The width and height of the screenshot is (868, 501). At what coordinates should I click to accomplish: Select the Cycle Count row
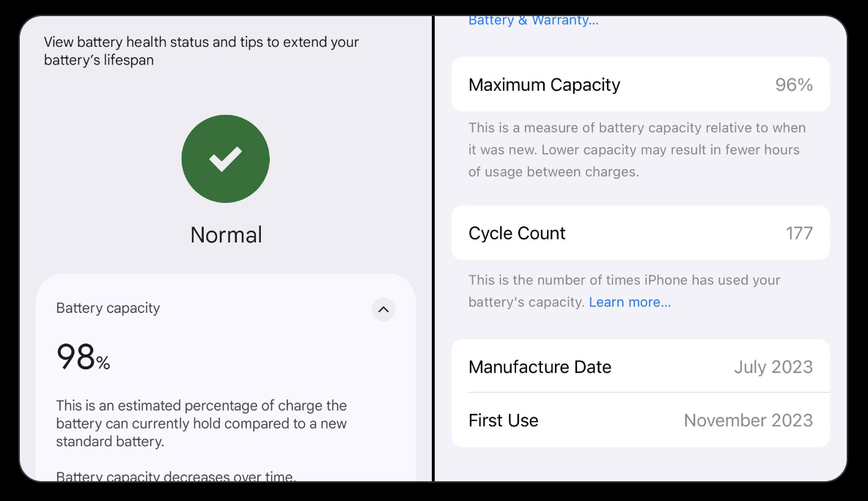(641, 233)
